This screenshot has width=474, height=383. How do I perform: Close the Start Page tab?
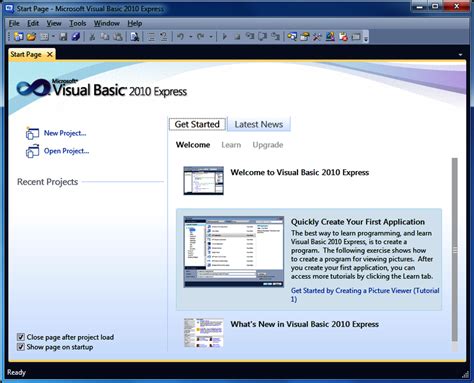[x=50, y=54]
